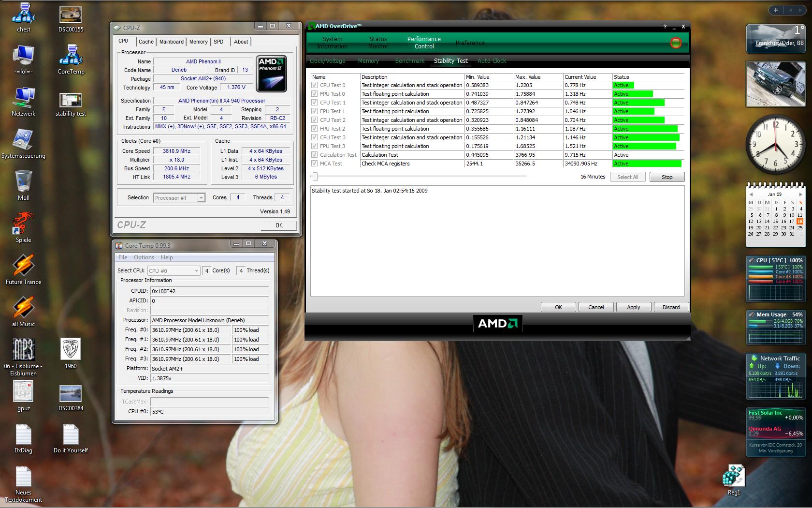Open the stability test desktop file
The height and width of the screenshot is (508, 812).
[x=71, y=104]
